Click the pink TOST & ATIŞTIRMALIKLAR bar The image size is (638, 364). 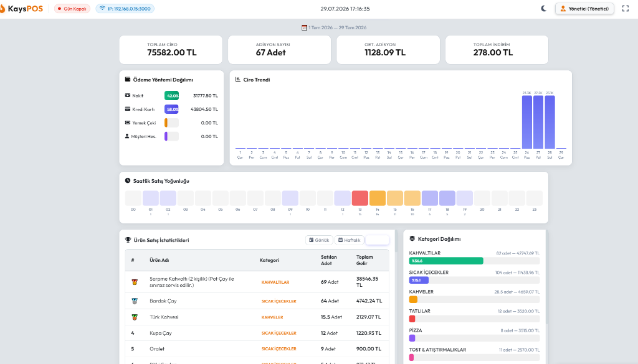[x=411, y=358]
